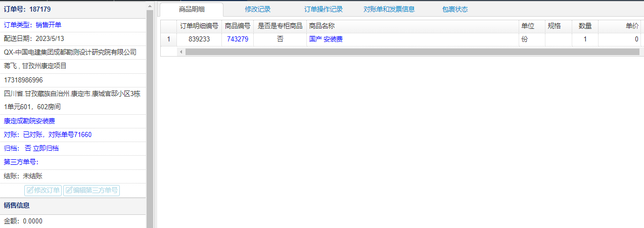This screenshot has width=644, height=228.
Task: Click the left panel vertical scrollbar
Action: click(x=150, y=119)
